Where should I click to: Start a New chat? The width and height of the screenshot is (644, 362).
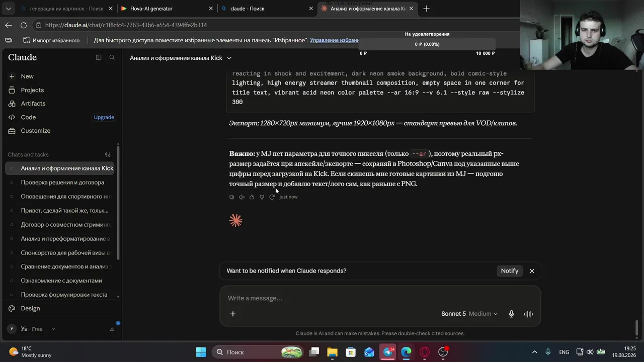click(x=27, y=76)
